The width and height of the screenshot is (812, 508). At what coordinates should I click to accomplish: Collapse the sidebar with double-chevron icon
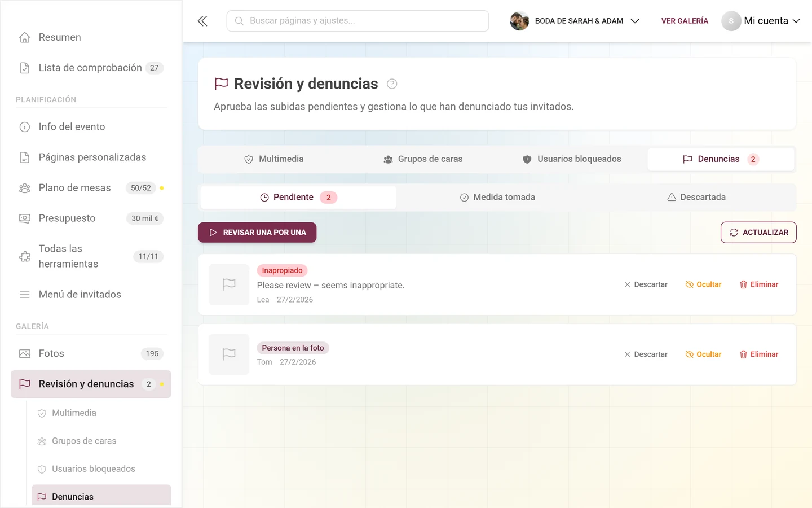[202, 21]
